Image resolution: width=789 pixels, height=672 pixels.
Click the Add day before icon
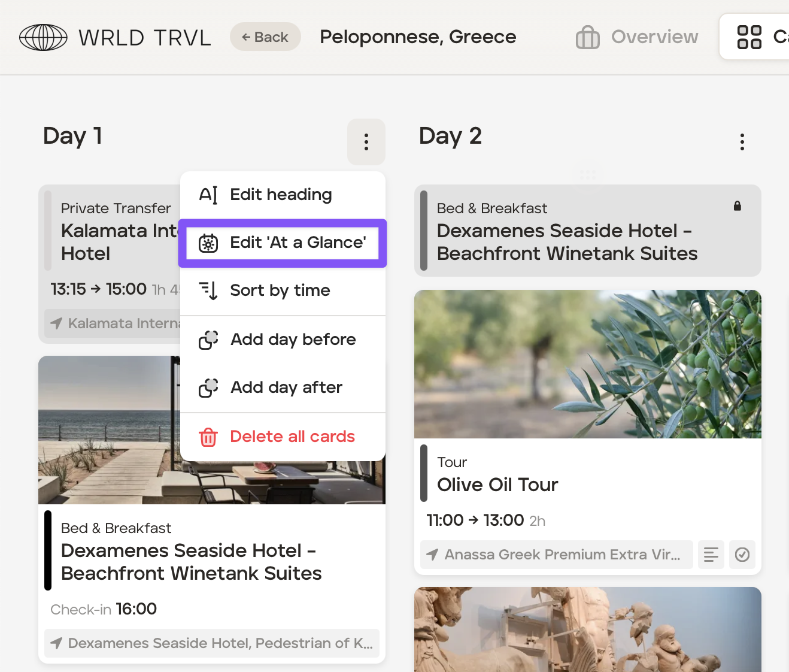coord(208,340)
